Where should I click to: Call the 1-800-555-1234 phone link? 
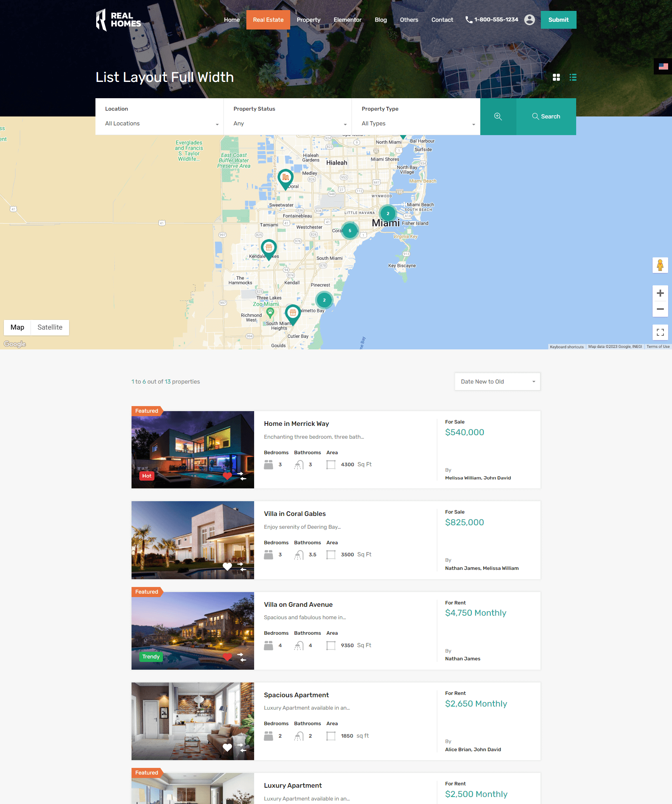(x=496, y=20)
